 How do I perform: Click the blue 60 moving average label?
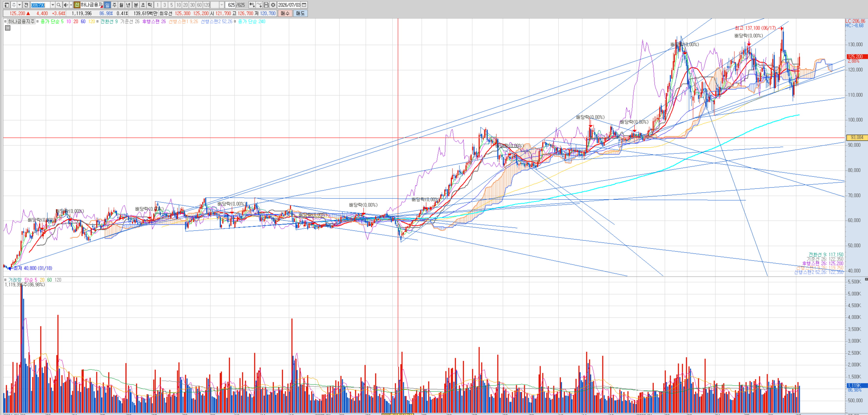[83, 21]
